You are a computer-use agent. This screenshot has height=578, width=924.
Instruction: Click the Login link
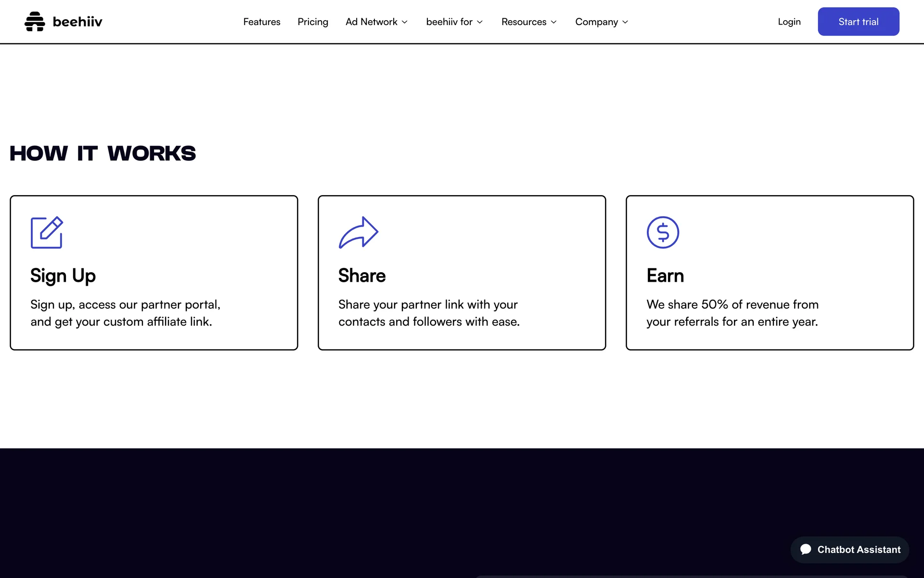point(789,22)
